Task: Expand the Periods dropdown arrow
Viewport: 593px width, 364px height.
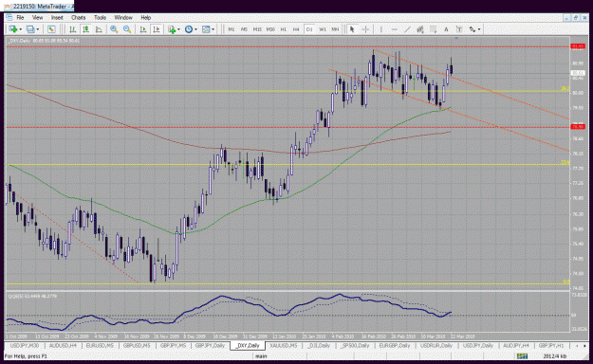Action: tap(195, 29)
